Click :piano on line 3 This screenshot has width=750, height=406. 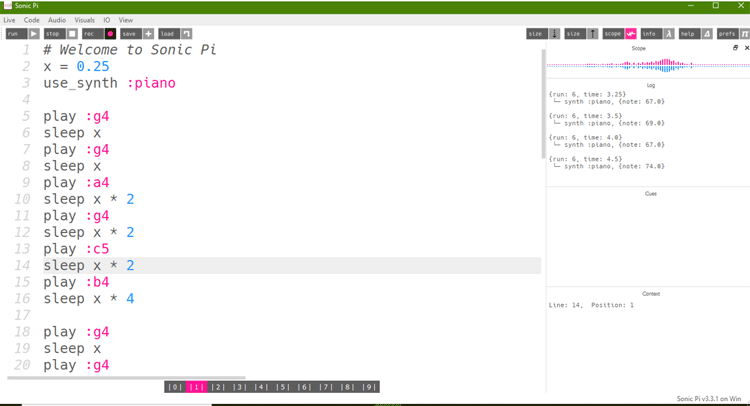(x=151, y=83)
